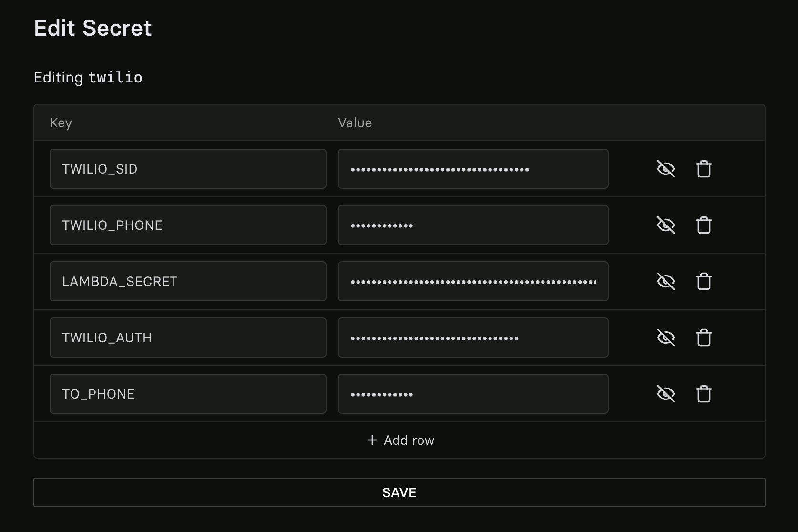This screenshot has width=798, height=532.
Task: Show the hidden TWILIO_PHONE value
Action: coord(665,225)
